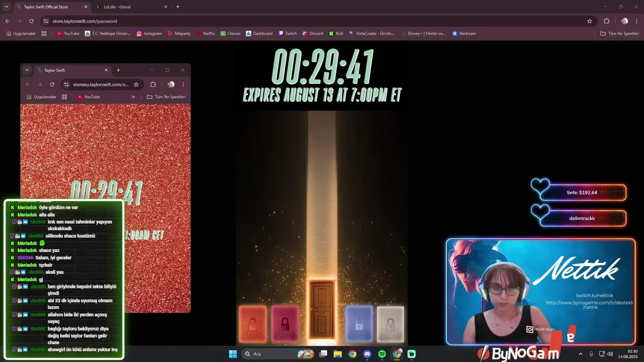Open tab search dropdown in small window
Image resolution: width=644 pixels, height=362 pixels.
pos(27,70)
